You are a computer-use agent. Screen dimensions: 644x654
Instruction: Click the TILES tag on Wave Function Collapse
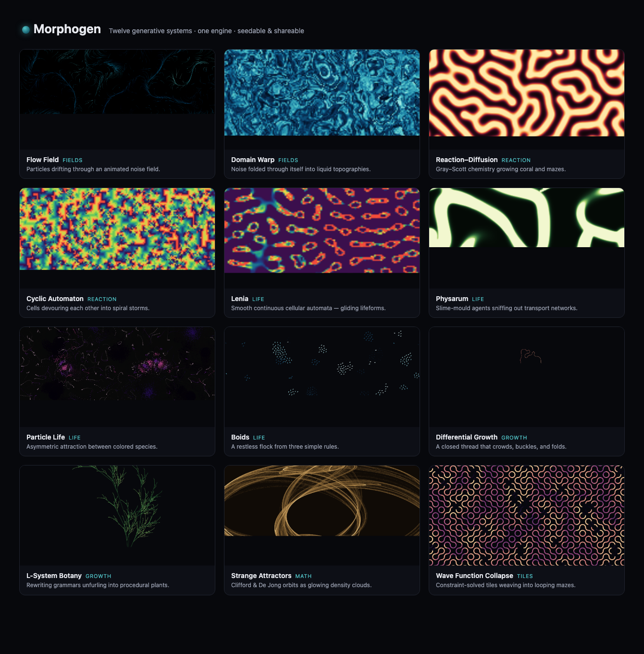pyautogui.click(x=525, y=576)
